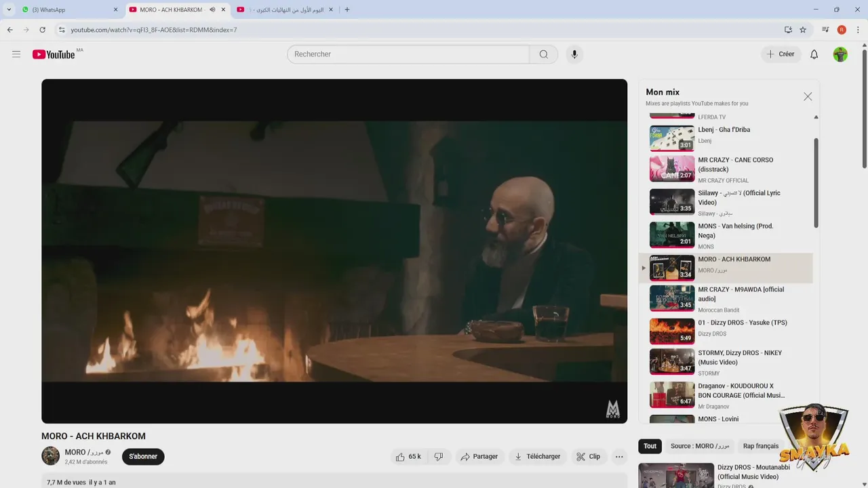
Task: Go to the YouTube home logo
Action: tap(54, 54)
